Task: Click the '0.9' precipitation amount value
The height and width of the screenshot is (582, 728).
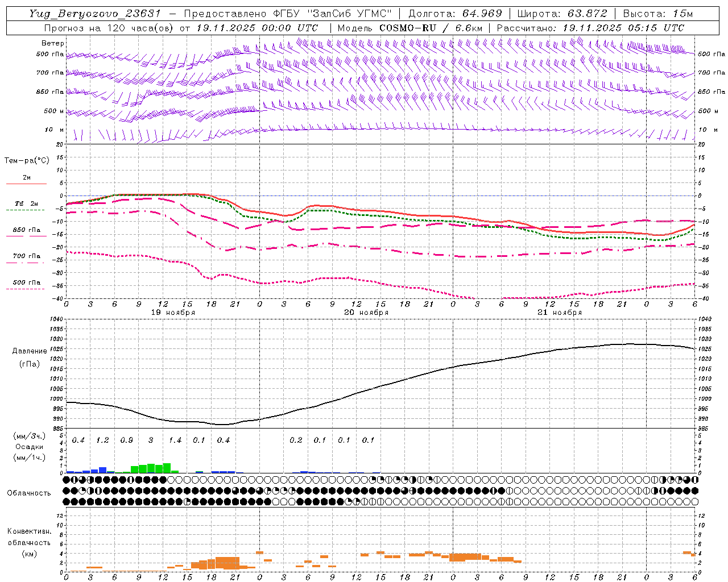Action: coord(126,440)
